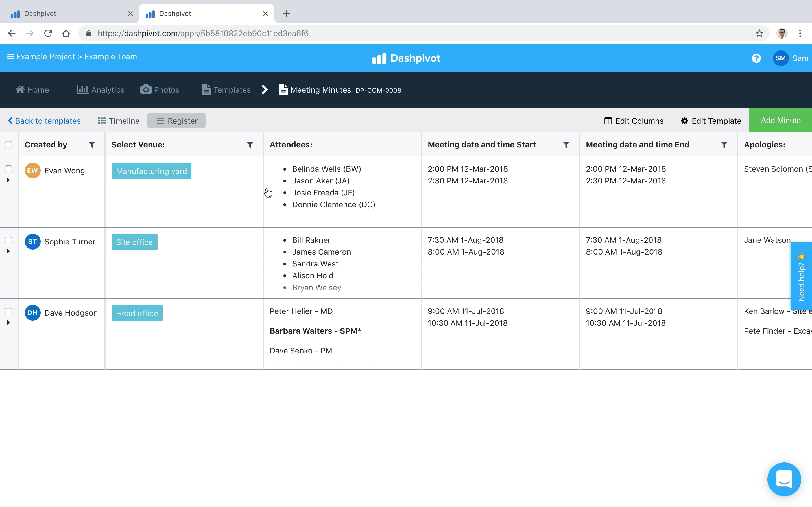
Task: Click the Manufacturing yard venue tag
Action: (x=151, y=171)
